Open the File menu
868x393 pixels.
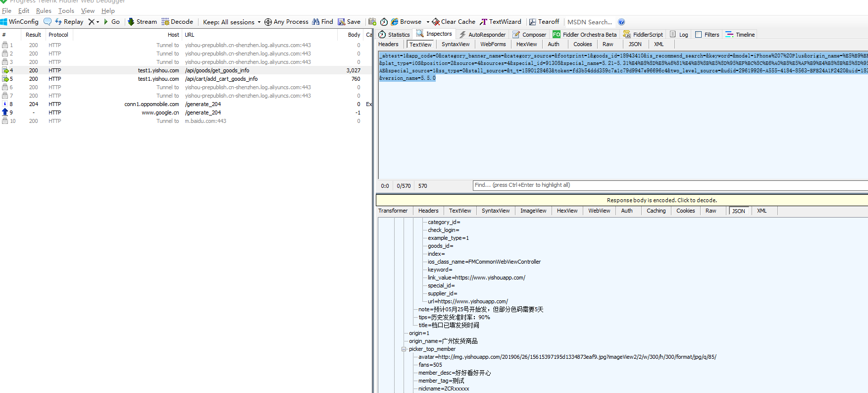point(6,10)
